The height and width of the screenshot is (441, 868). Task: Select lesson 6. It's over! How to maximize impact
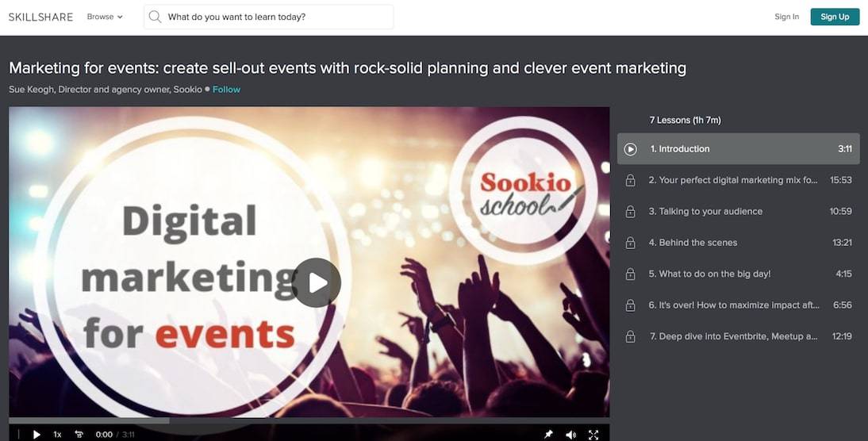(739, 305)
